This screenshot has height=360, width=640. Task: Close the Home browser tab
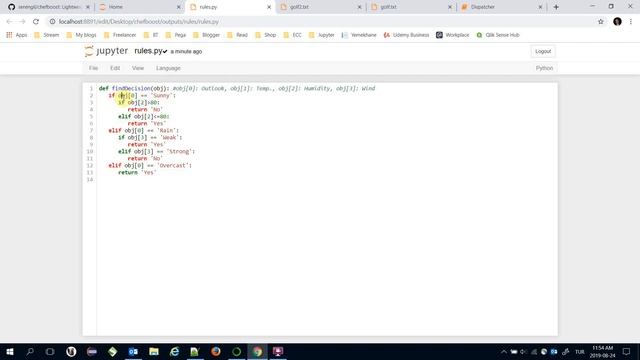[178, 7]
